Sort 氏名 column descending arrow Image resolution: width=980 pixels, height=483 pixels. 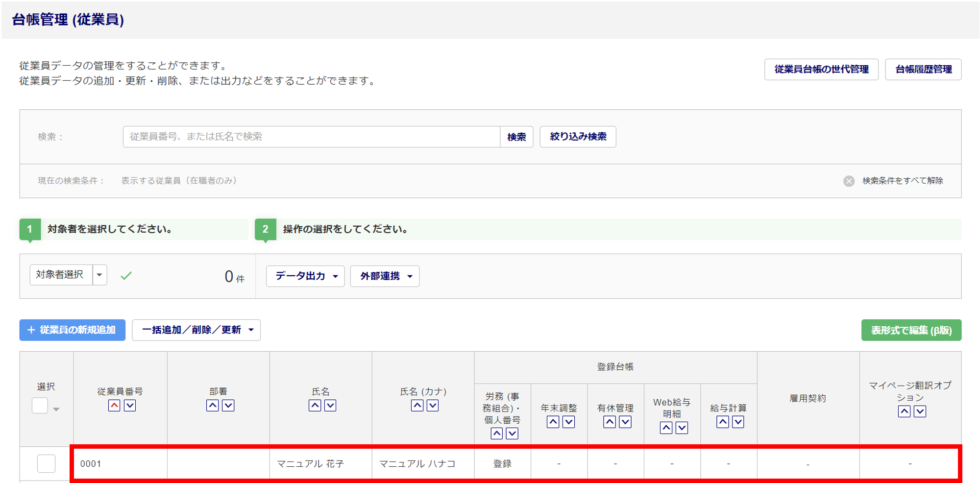click(330, 406)
